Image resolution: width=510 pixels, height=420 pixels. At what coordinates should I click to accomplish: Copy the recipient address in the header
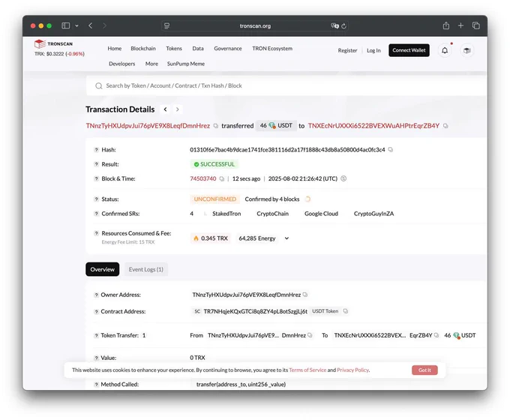tap(445, 126)
